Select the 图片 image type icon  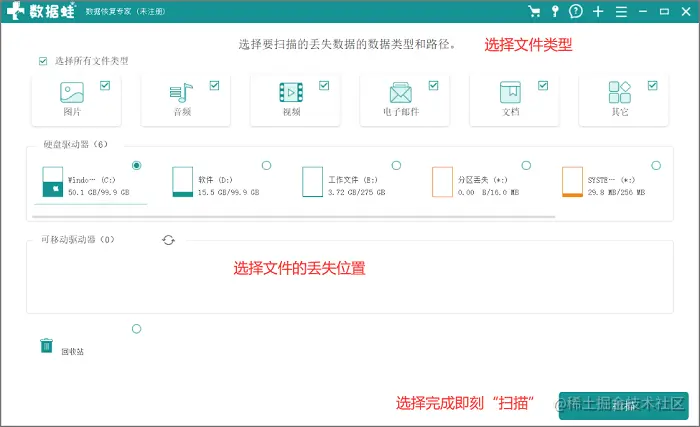pos(72,92)
